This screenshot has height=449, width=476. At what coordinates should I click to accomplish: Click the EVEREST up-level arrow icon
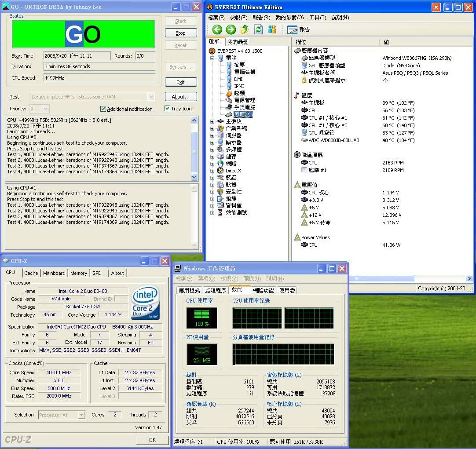[x=244, y=29]
